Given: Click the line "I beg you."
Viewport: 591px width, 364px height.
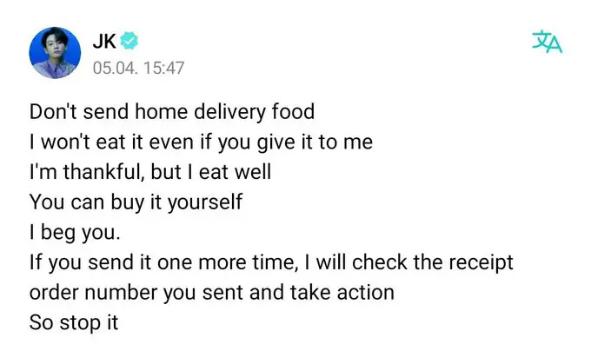Looking at the screenshot, I should point(75,233).
